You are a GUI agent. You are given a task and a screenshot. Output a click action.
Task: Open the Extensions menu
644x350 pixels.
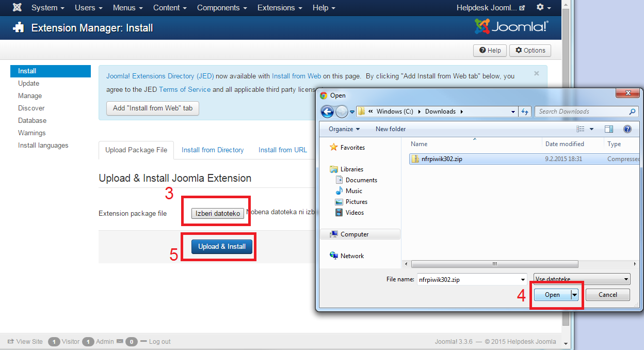pos(280,8)
